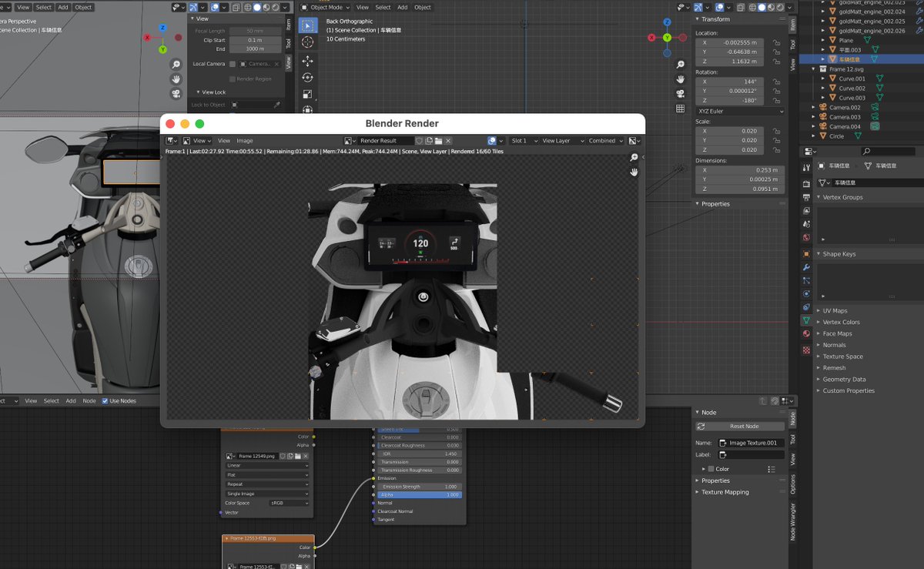Open the Output properties tab icon
The image size is (924, 569).
coord(806,197)
